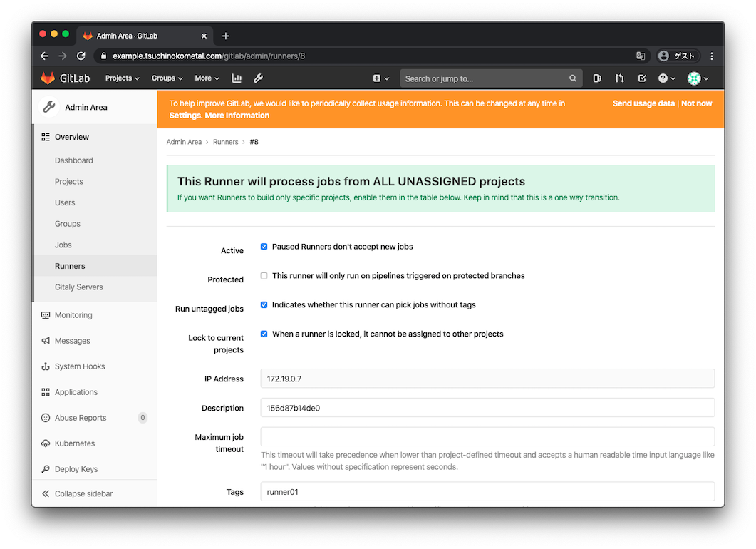
Task: Select Jobs in the sidebar
Action: pos(63,245)
